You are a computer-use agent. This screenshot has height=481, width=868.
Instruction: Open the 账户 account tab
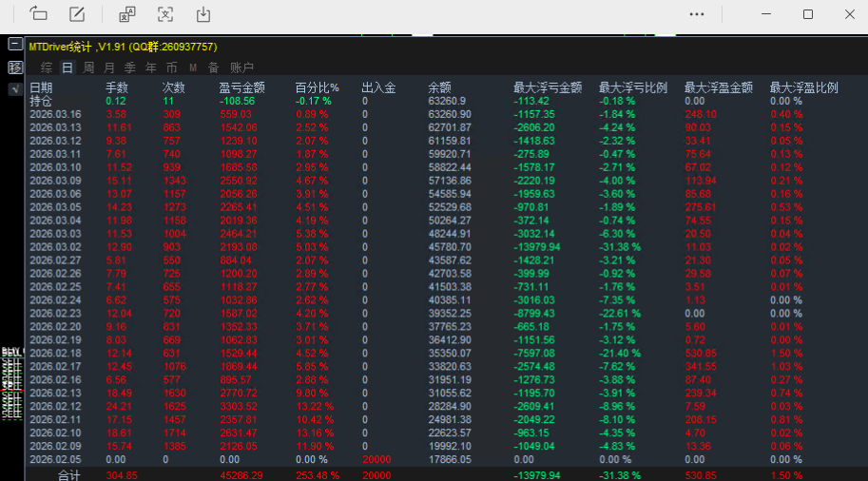241,67
